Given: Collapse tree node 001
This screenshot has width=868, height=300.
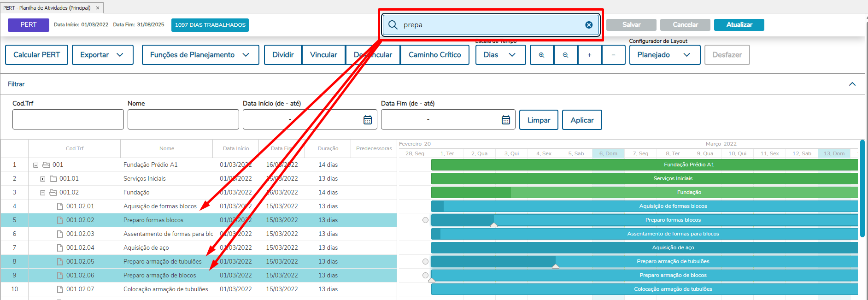Looking at the screenshot, I should tap(35, 165).
